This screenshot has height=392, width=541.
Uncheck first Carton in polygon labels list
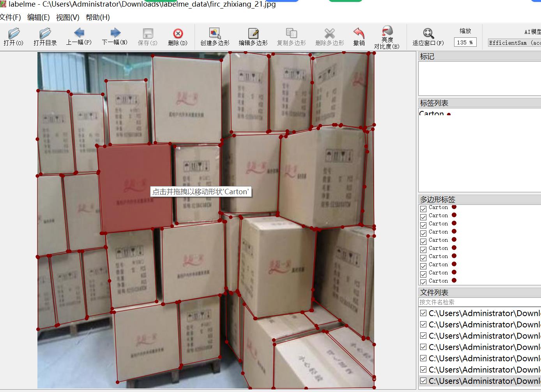423,209
